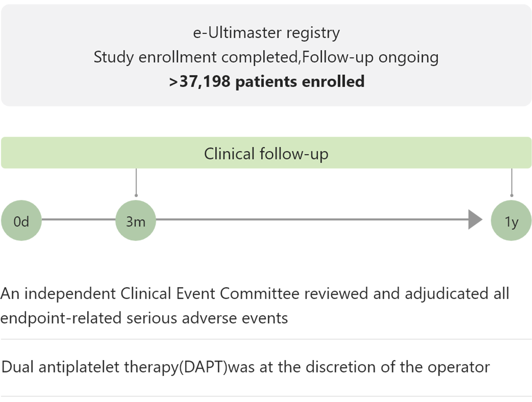Click timeline line between 3m and arrowhead
532x402 pixels.
(312, 220)
